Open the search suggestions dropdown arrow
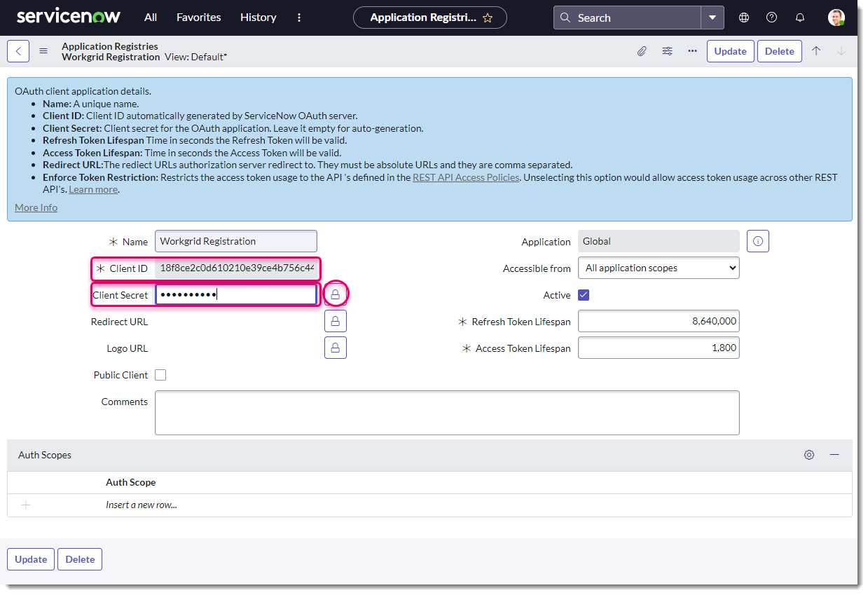This screenshot has height=595, width=868. point(712,17)
